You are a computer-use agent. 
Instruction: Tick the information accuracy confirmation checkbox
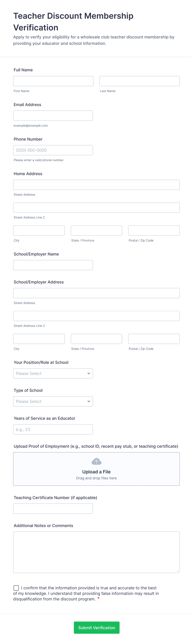tap(16, 587)
